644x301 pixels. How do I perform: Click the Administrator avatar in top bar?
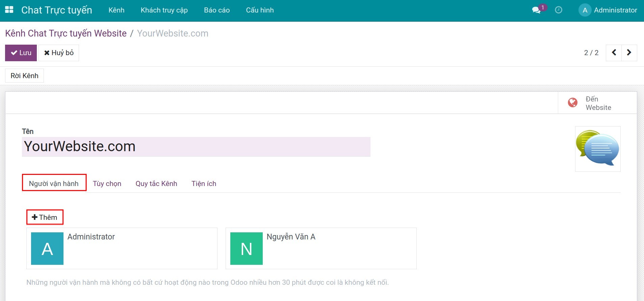pos(585,10)
